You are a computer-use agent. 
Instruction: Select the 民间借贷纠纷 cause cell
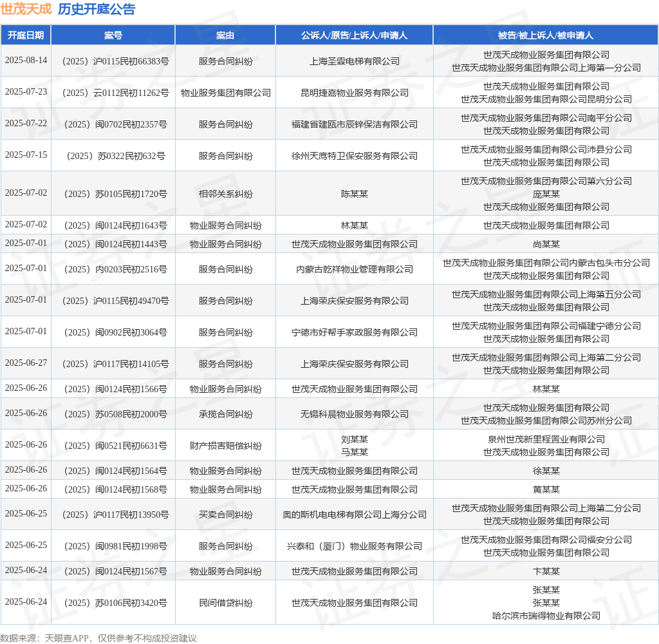click(x=225, y=603)
